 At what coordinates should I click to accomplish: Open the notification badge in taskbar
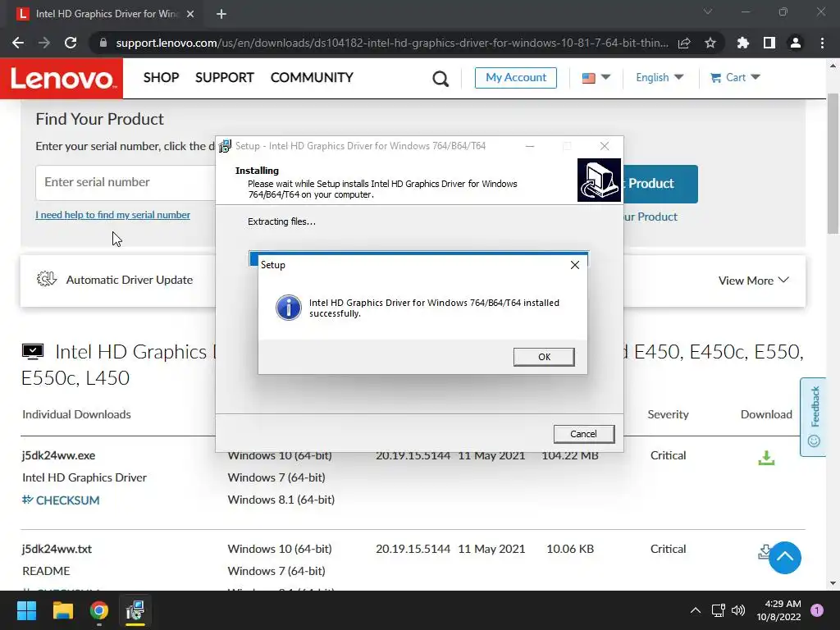(817, 610)
